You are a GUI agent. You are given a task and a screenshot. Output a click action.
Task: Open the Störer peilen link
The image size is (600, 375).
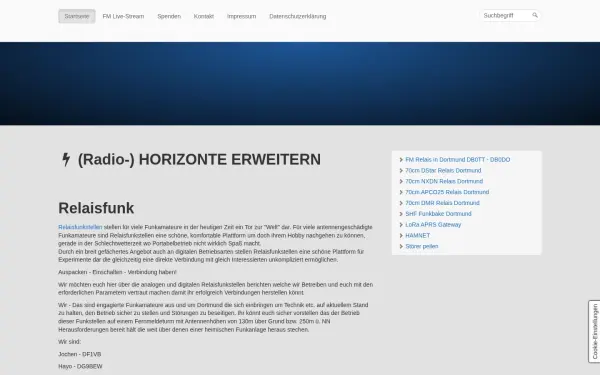[x=422, y=246]
